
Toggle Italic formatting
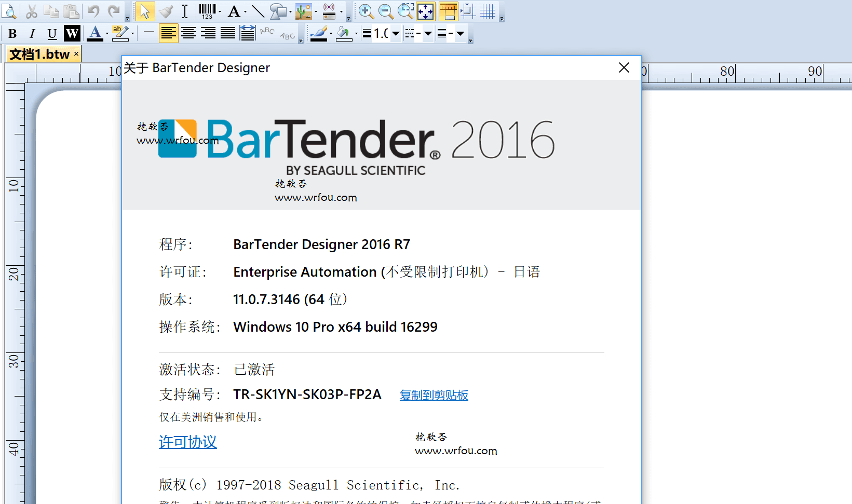click(x=32, y=34)
